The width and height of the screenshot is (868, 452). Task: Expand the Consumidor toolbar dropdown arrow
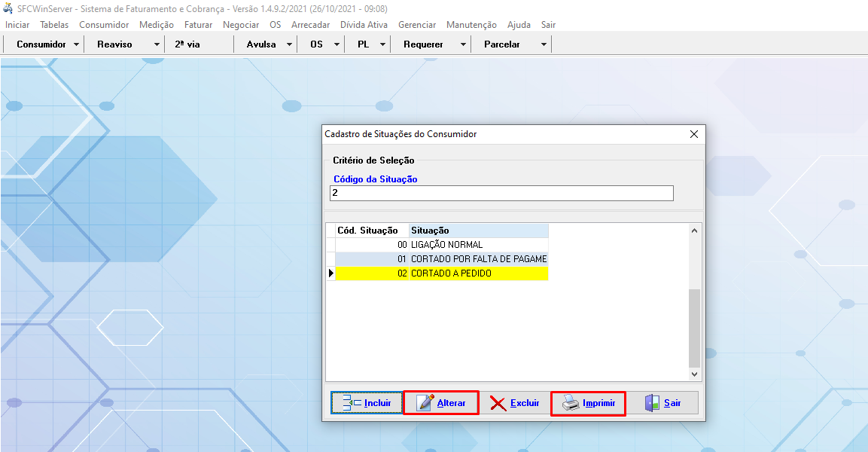coord(77,44)
